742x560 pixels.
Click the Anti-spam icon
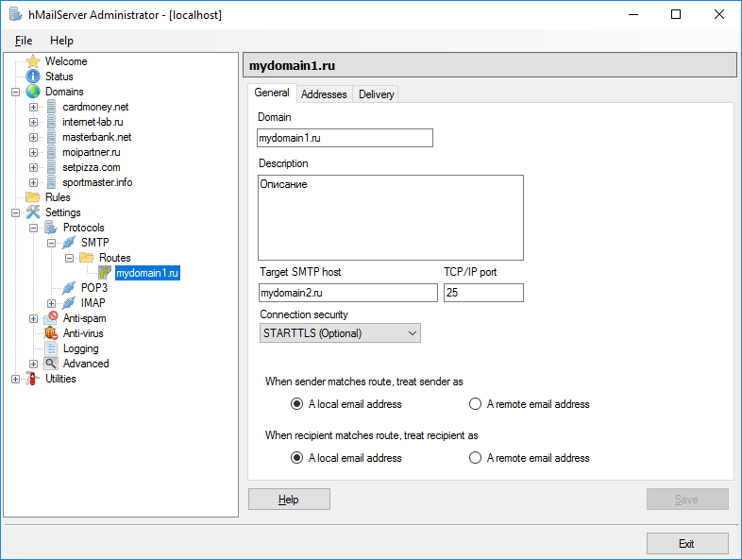pos(51,318)
